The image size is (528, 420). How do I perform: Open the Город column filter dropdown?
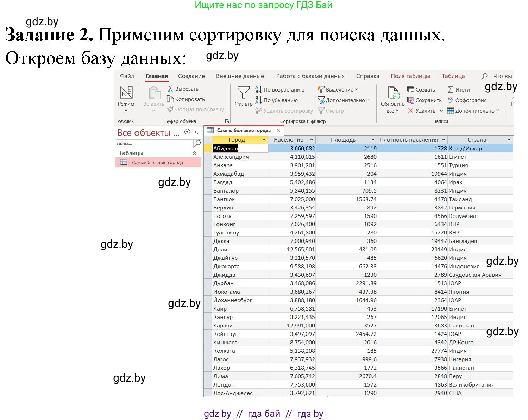pyautogui.click(x=264, y=139)
